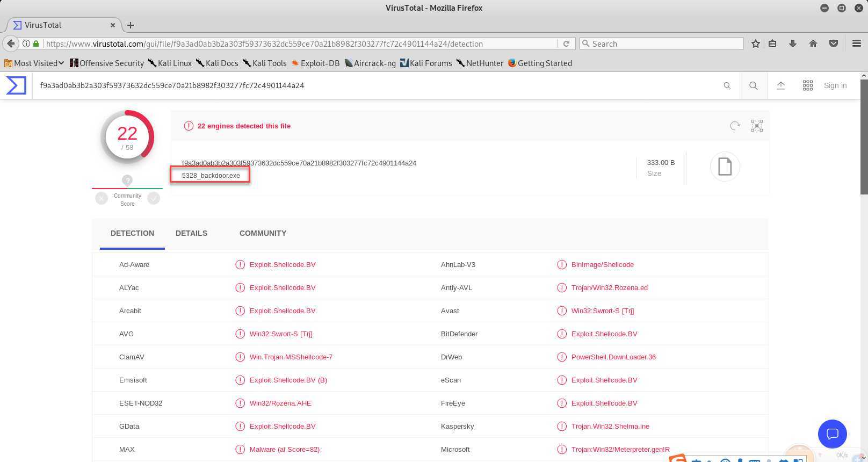Open the VirusTotal search page icon
868x462 pixels.
pos(754,85)
